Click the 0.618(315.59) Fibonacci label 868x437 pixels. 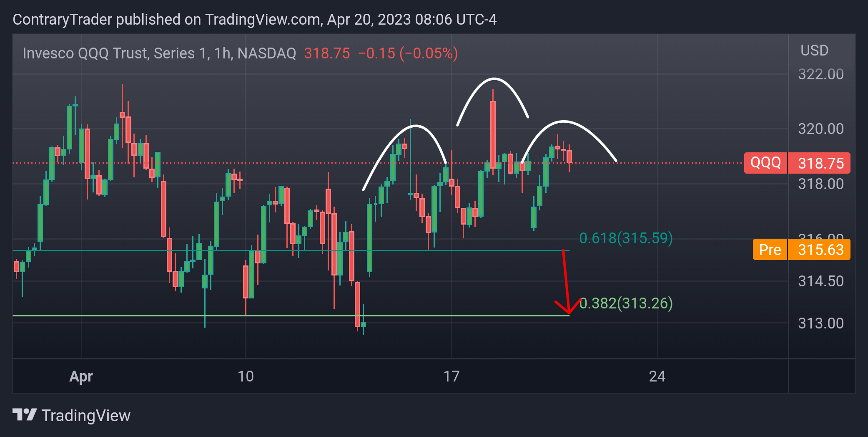click(x=626, y=238)
